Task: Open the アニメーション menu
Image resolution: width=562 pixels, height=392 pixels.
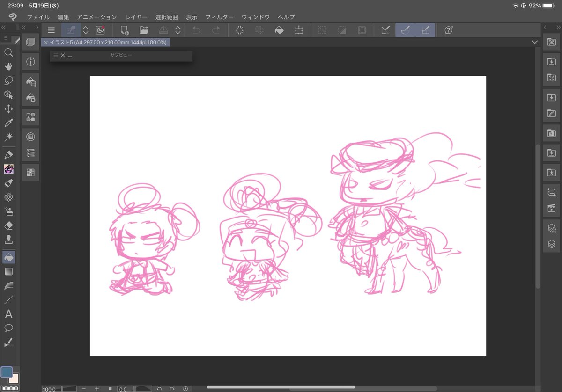Action: tap(97, 17)
